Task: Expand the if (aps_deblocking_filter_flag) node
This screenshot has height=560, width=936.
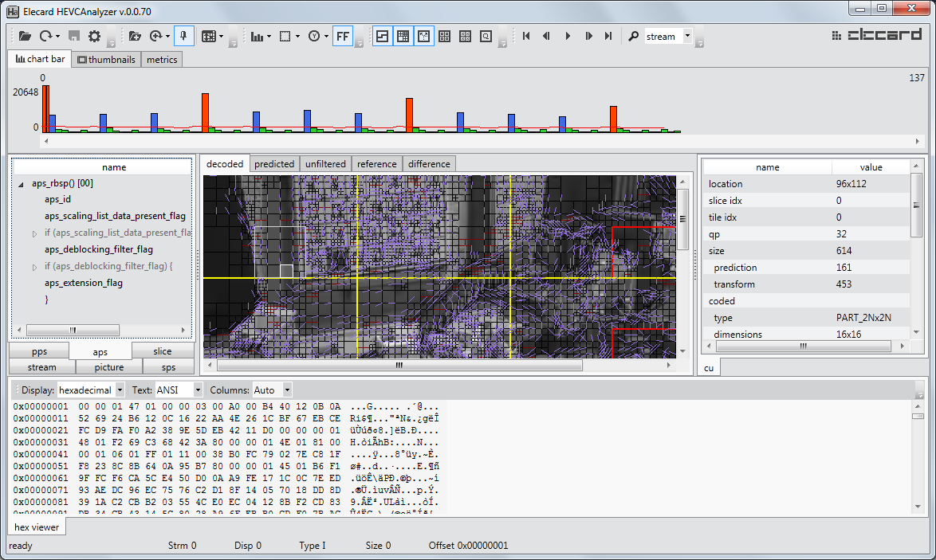Action: [34, 267]
